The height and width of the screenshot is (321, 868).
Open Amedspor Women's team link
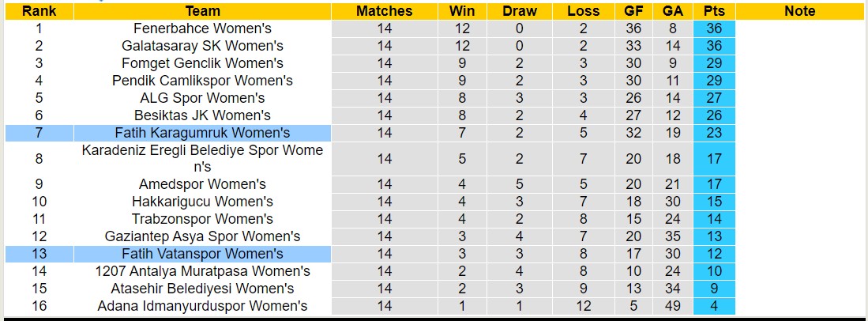tap(202, 184)
